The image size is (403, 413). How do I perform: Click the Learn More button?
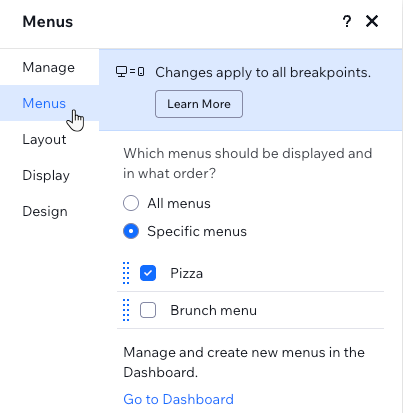(199, 104)
